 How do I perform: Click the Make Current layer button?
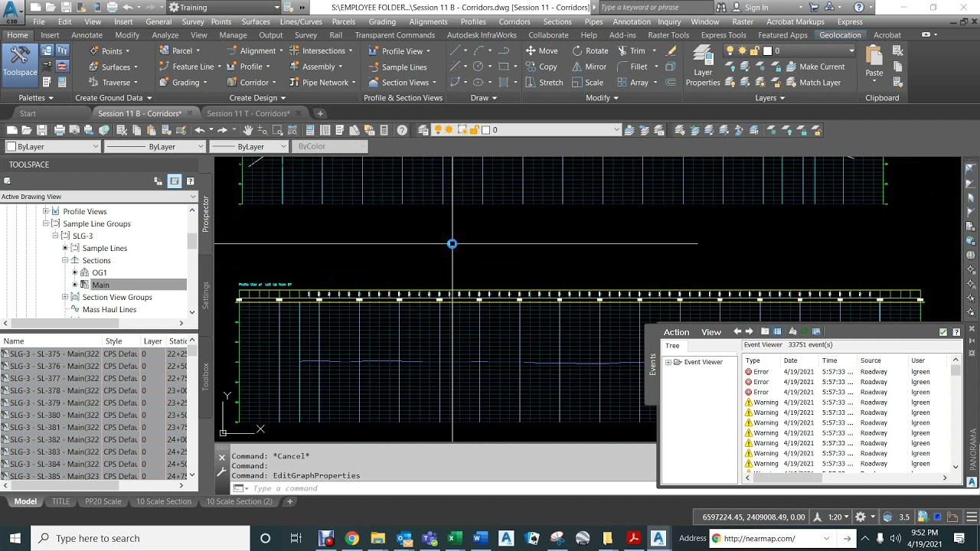[x=815, y=67]
